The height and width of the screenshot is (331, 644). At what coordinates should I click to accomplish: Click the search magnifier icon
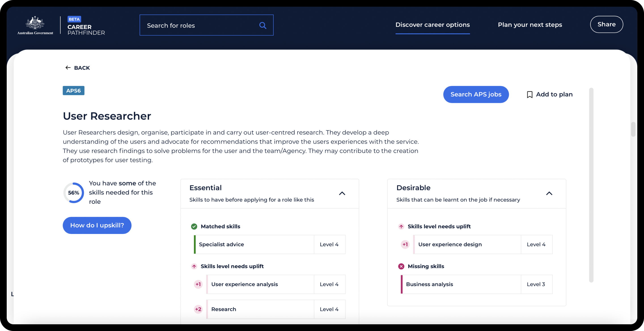pos(263,25)
